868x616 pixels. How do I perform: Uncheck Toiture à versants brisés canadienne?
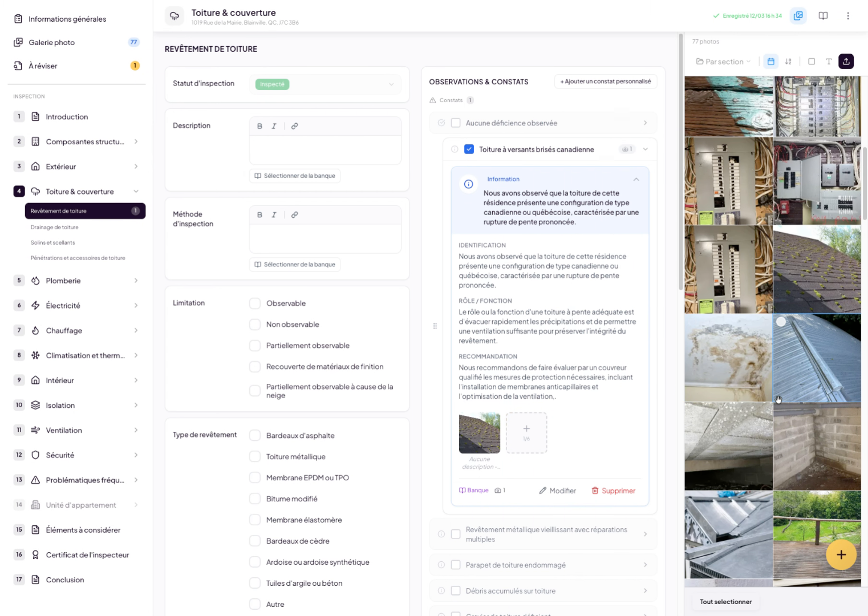469,149
